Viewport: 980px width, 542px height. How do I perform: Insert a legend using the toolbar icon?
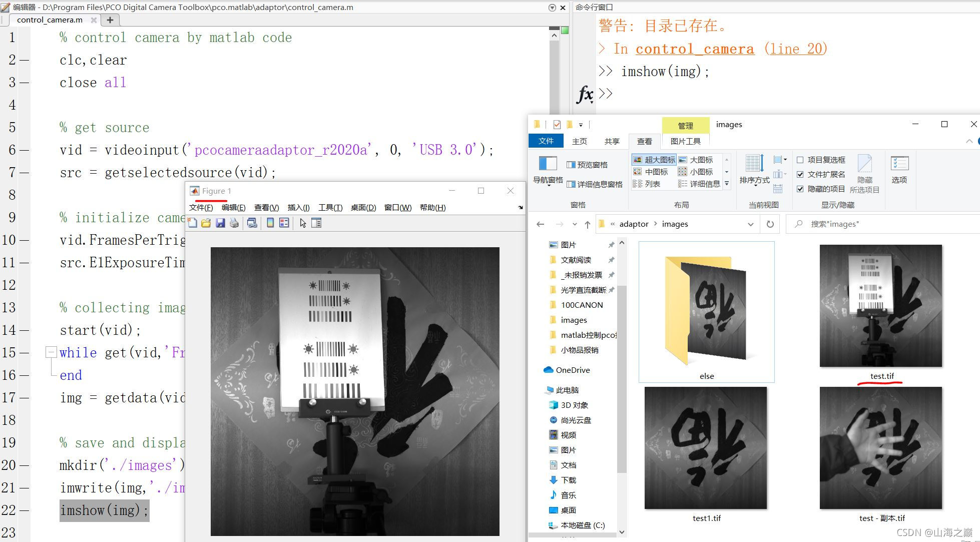click(284, 223)
